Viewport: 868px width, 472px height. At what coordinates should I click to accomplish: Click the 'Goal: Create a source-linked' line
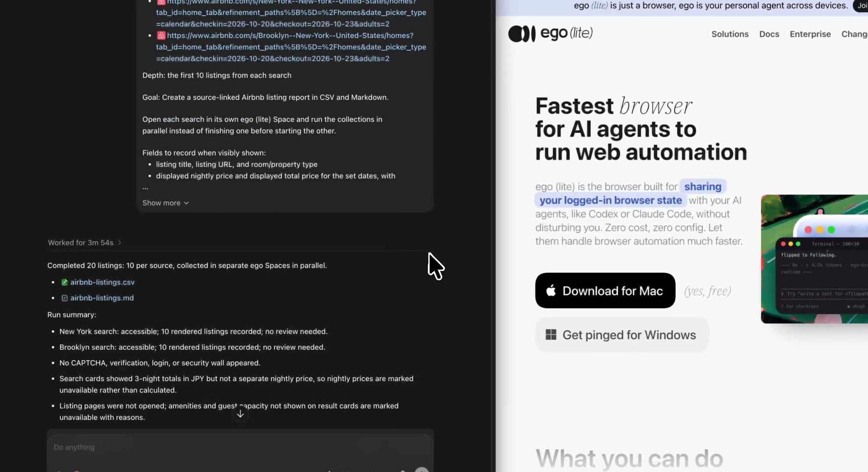click(266, 97)
